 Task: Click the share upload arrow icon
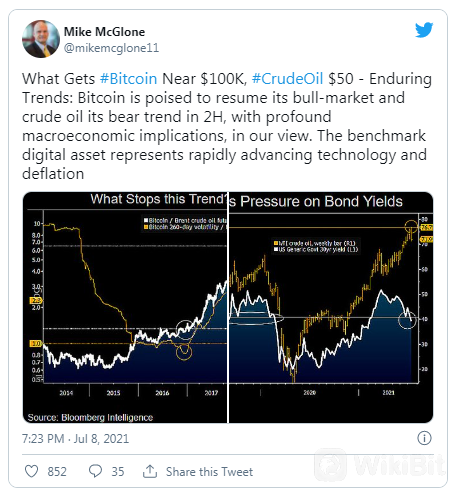150,471
